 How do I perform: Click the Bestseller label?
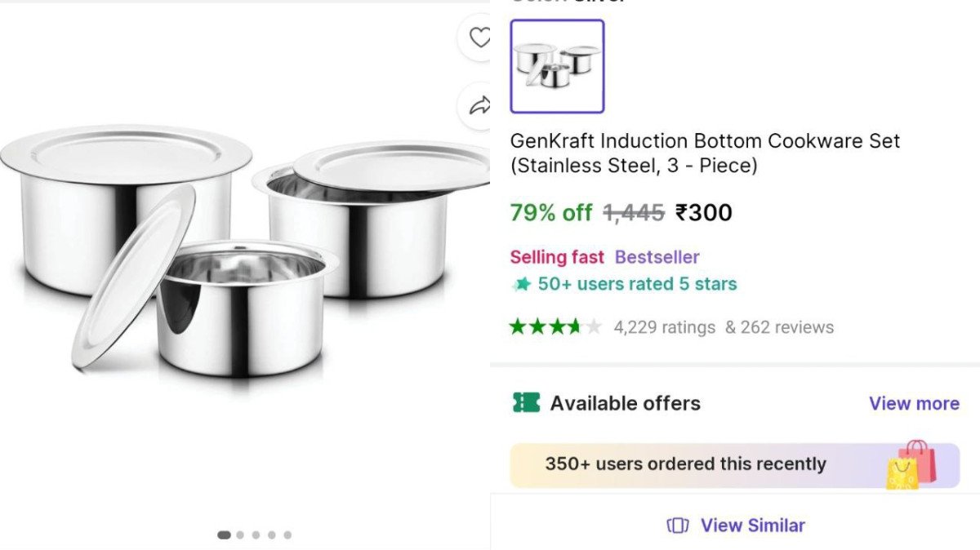pos(657,256)
